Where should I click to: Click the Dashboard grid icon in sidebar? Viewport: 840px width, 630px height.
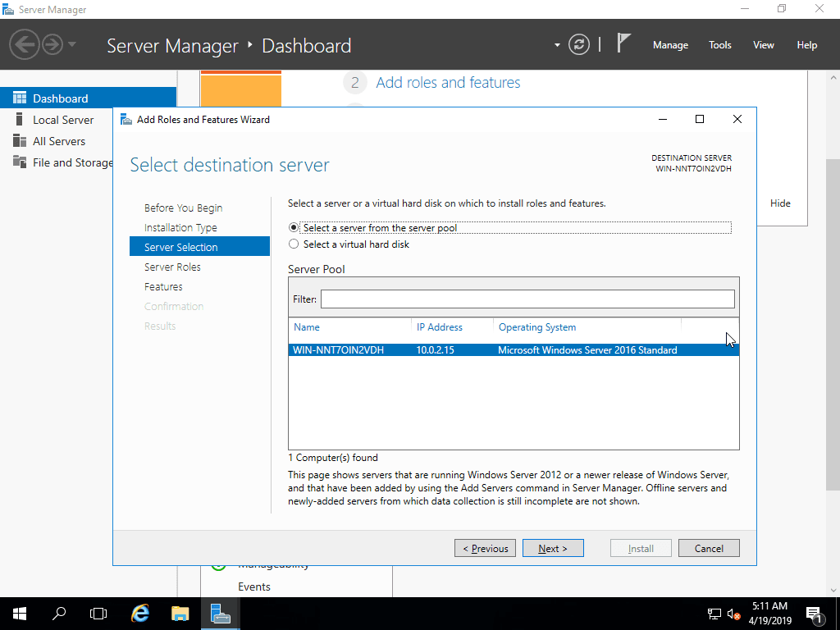click(20, 98)
